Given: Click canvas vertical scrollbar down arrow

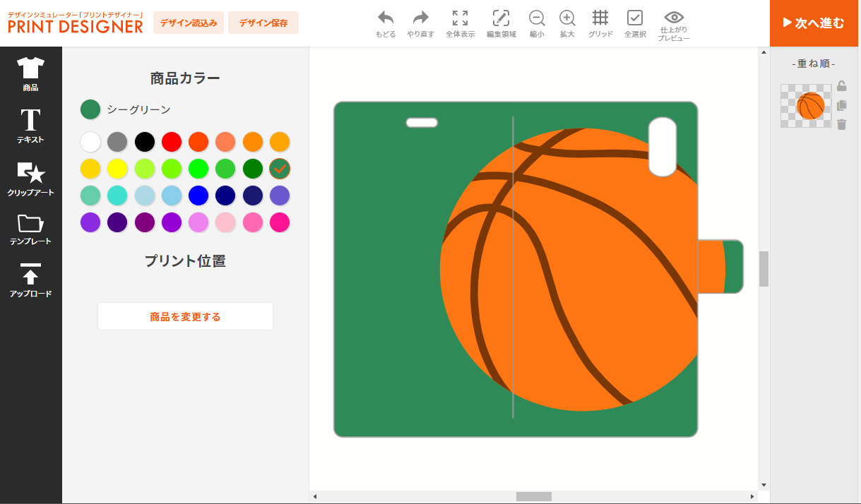Looking at the screenshot, I should click(x=764, y=485).
